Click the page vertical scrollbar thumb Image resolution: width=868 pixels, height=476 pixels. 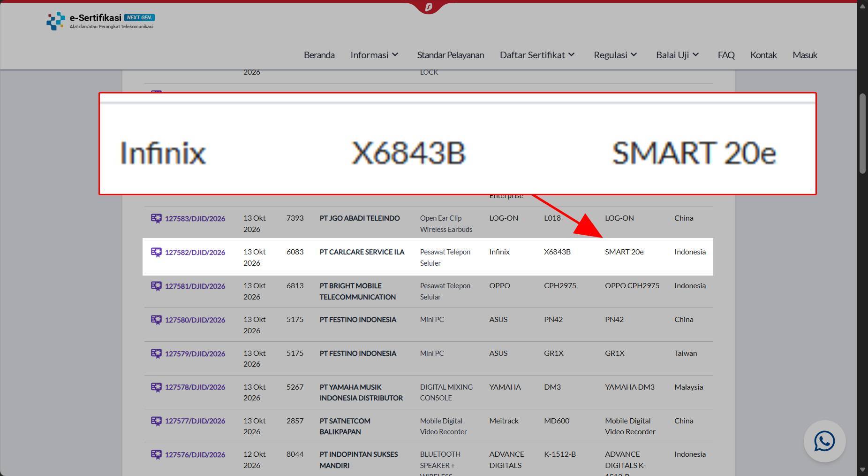862,134
